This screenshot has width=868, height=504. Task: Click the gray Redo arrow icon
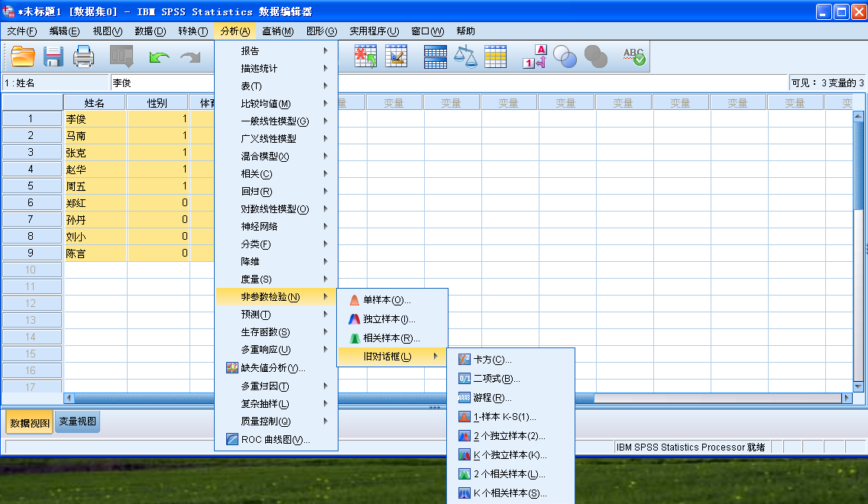[x=190, y=57]
